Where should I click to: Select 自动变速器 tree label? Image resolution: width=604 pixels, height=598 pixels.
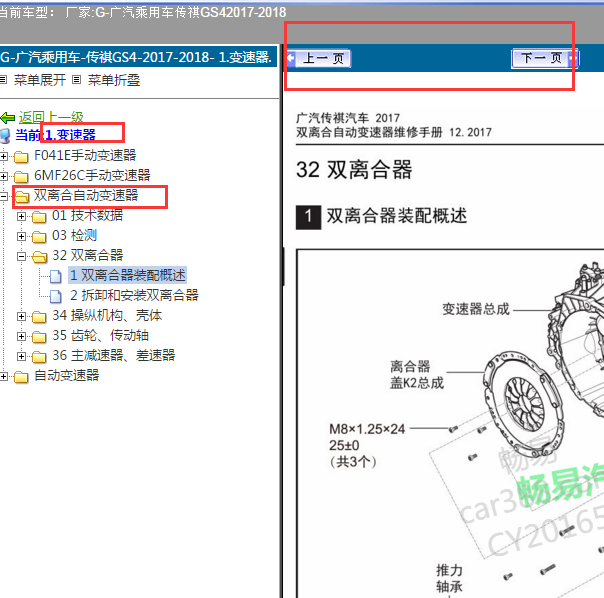[67, 376]
